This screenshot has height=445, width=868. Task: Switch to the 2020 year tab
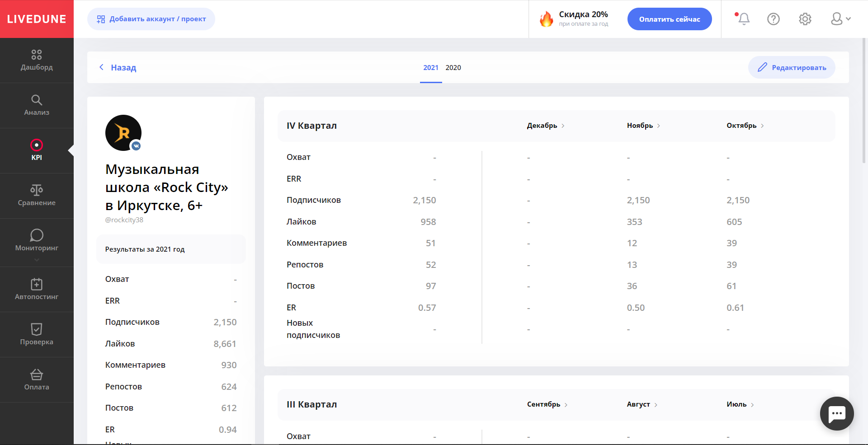(x=453, y=67)
